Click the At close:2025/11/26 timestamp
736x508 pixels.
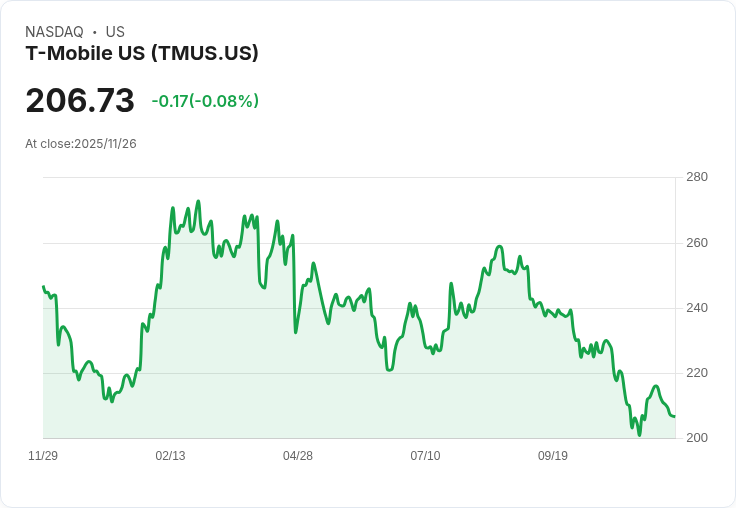click(81, 144)
